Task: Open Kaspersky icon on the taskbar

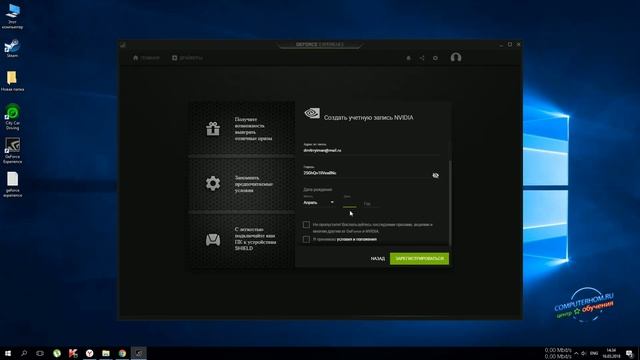Action: coord(73,353)
